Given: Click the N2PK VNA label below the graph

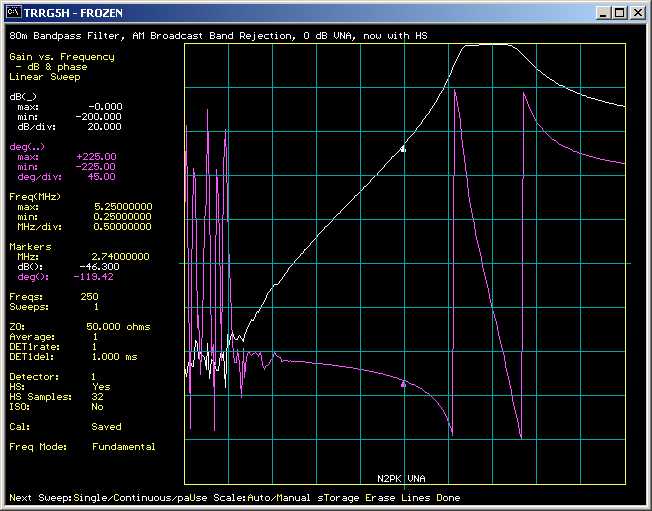Looking at the screenshot, I should pyautogui.click(x=401, y=478).
